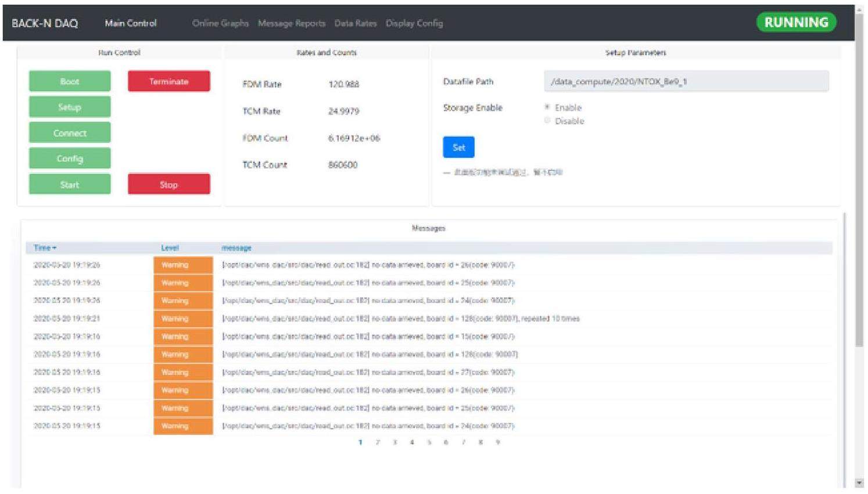
Task: Click the message column header
Action: [236, 248]
